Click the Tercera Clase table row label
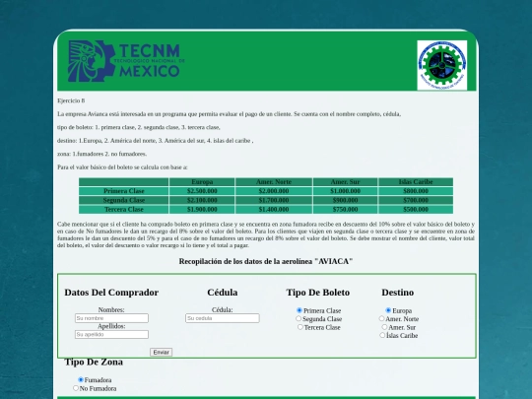 pyautogui.click(x=124, y=209)
